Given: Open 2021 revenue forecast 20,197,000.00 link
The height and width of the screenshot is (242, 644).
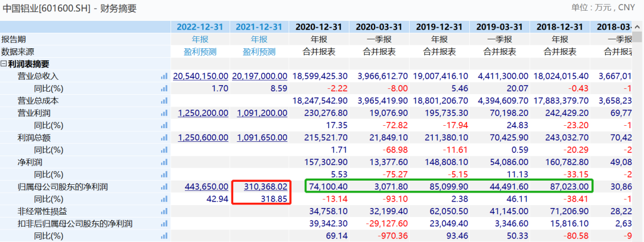Looking at the screenshot, I should point(259,76).
